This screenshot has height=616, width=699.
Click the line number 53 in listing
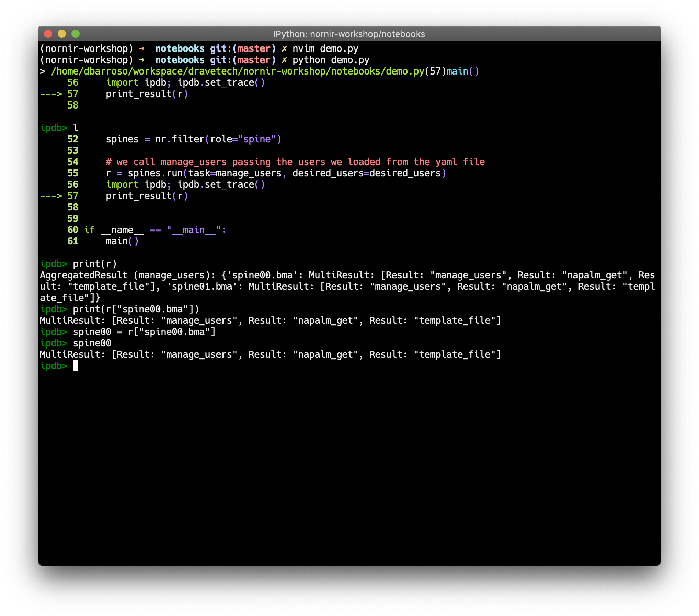click(73, 151)
